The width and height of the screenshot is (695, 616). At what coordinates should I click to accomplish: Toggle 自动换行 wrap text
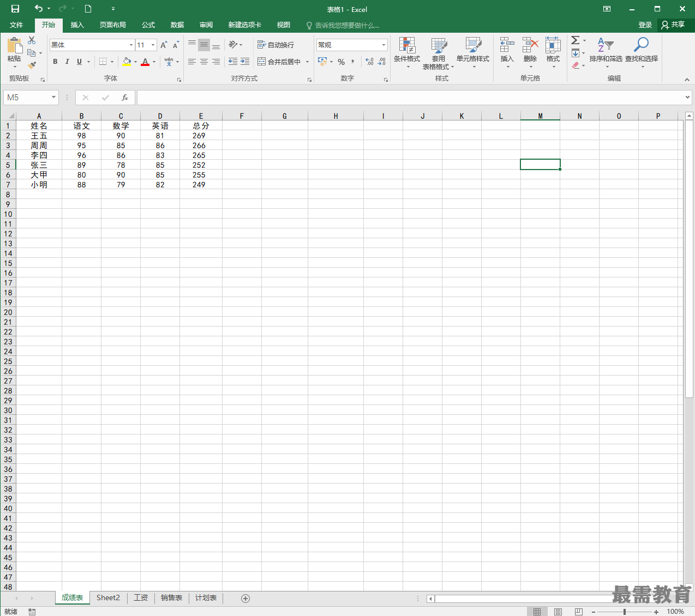[275, 45]
